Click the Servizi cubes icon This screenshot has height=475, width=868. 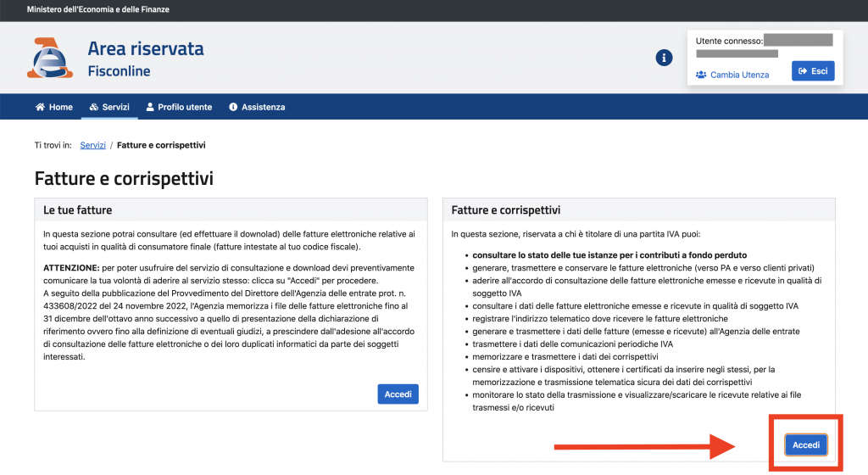[93, 107]
